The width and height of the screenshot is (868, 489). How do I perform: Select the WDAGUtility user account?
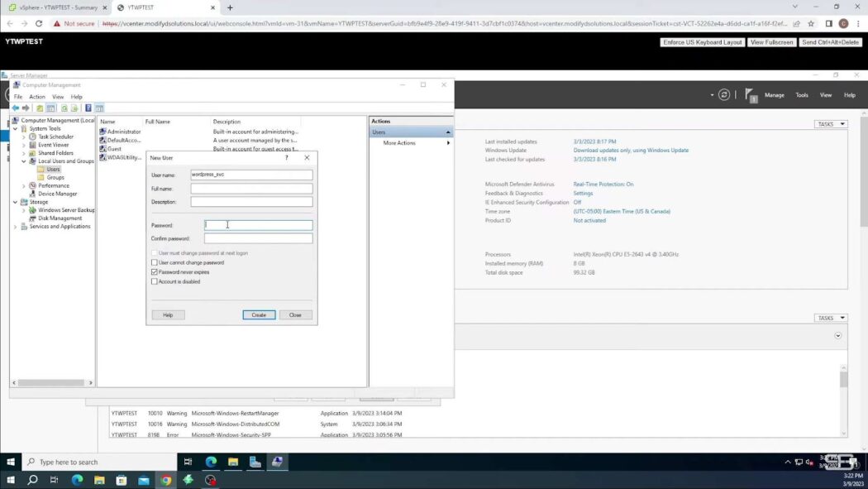tap(120, 158)
